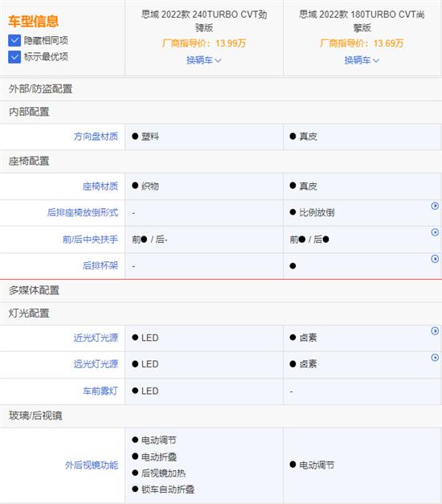Screen dimensions: 442x504
Task: Open 座椅材质 parameter link
Action: [100, 186]
